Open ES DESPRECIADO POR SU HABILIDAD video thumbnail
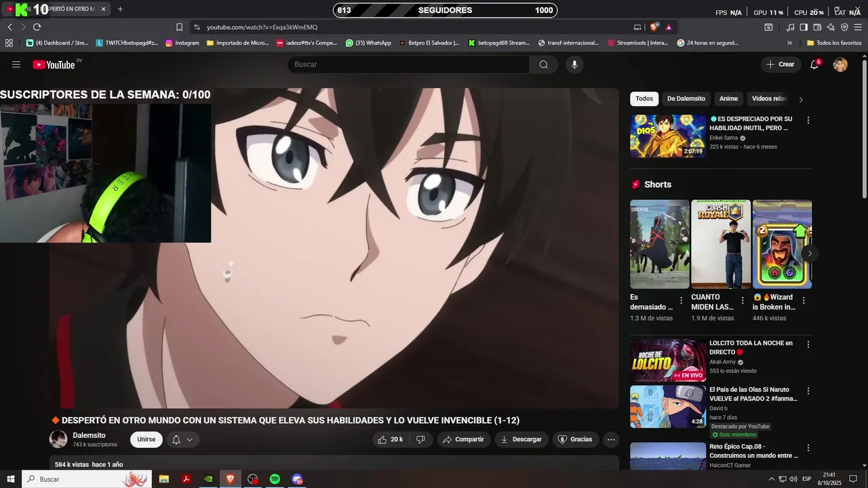 pos(668,136)
